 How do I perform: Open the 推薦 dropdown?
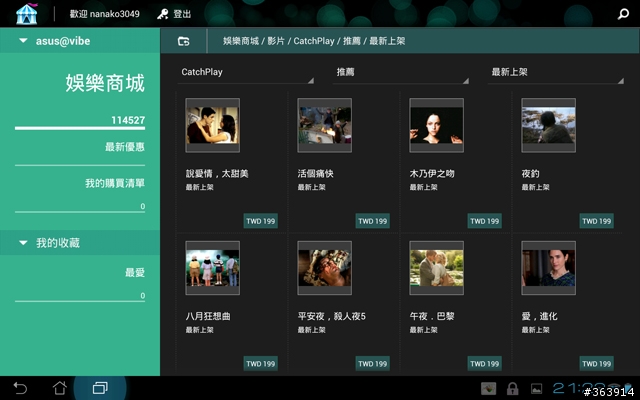pos(401,73)
